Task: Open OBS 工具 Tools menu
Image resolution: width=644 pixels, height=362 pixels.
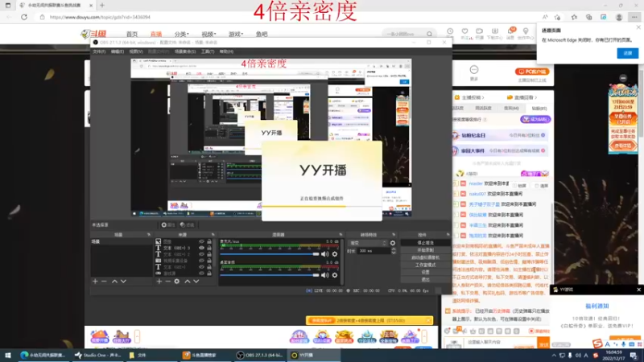Action: tap(208, 51)
